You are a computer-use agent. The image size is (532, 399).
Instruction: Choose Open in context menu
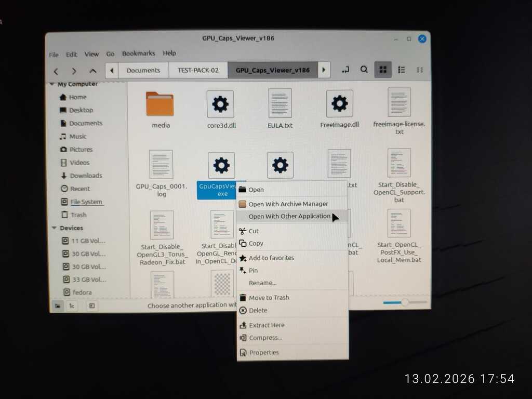pos(292,190)
